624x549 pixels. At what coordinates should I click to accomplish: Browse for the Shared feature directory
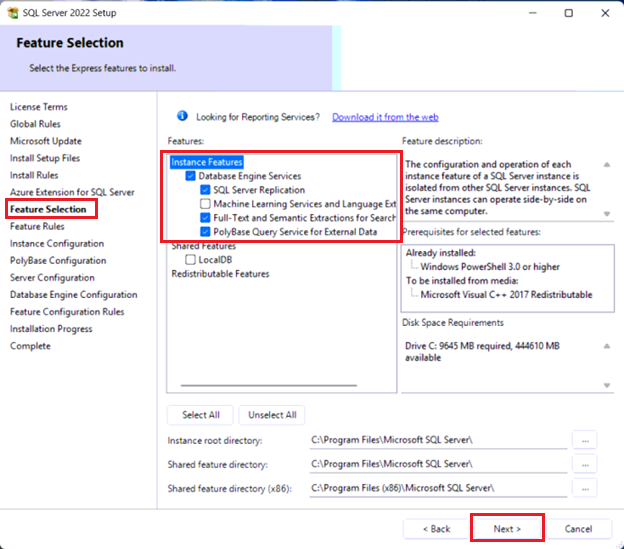pos(585,464)
